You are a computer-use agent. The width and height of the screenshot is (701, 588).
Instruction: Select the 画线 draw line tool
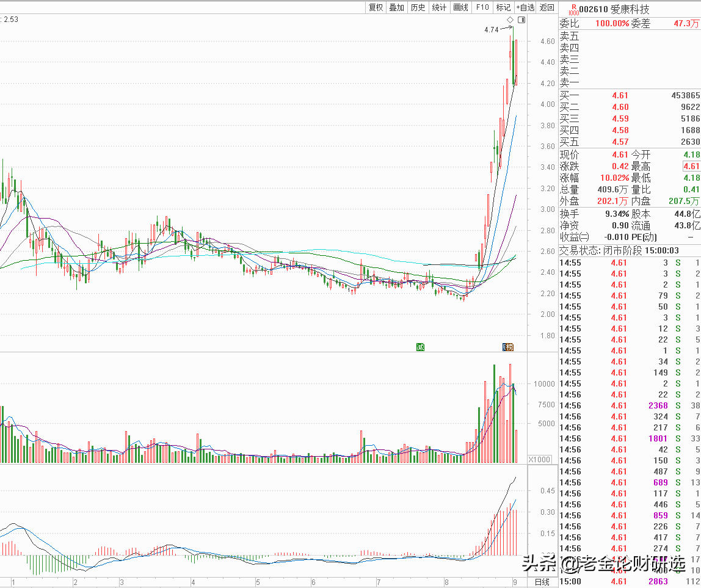(x=460, y=7)
